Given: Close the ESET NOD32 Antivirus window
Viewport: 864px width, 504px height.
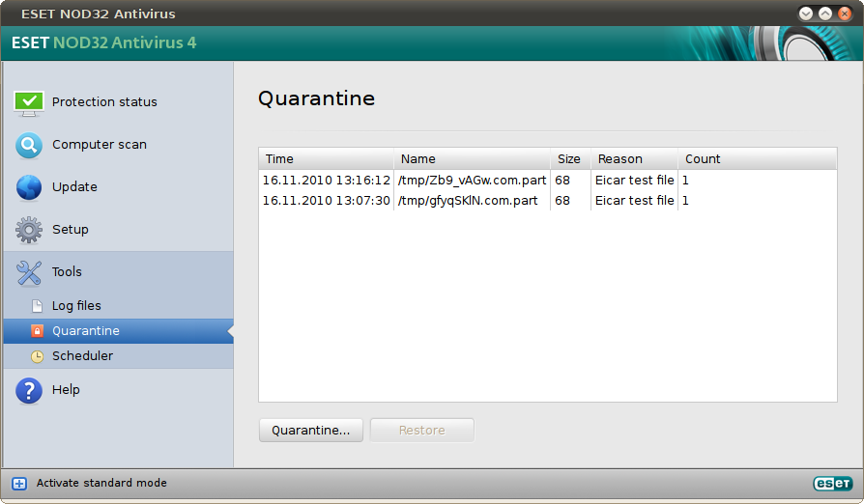Looking at the screenshot, I should tap(844, 14).
